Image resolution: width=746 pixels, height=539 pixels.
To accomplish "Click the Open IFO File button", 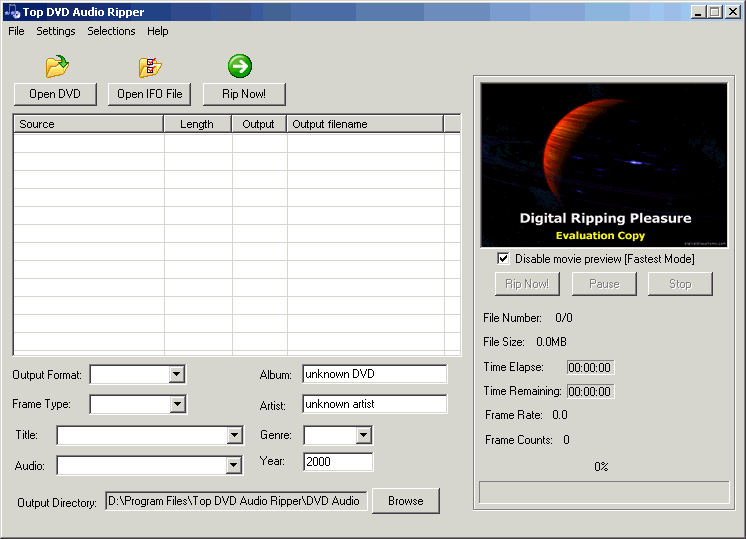I will pyautogui.click(x=149, y=94).
